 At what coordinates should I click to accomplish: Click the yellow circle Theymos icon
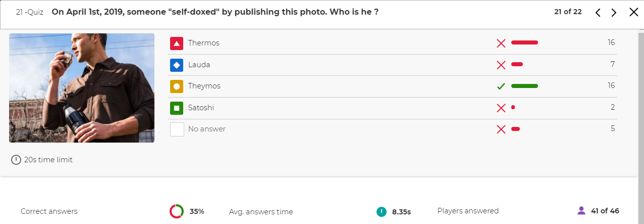click(x=177, y=86)
